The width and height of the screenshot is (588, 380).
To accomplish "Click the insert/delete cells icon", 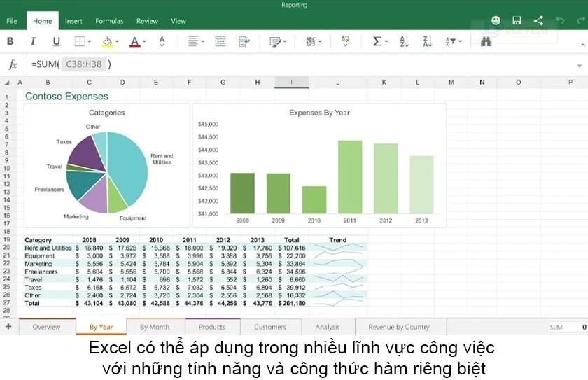I will pyautogui.click(x=345, y=41).
